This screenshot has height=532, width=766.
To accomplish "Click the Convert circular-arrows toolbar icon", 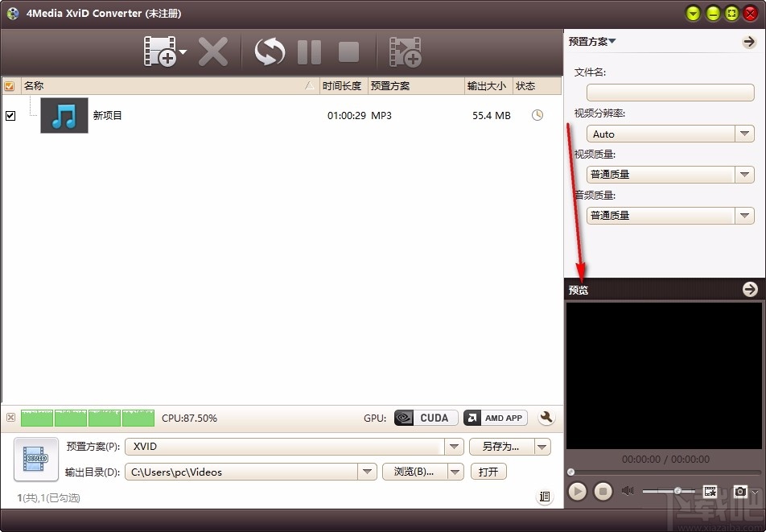I will tap(269, 51).
